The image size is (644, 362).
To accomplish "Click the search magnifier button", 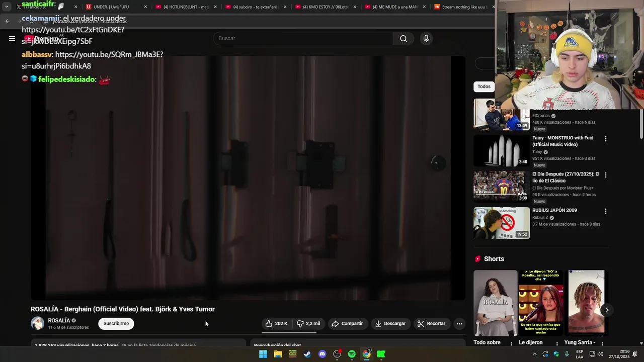I will tap(404, 39).
